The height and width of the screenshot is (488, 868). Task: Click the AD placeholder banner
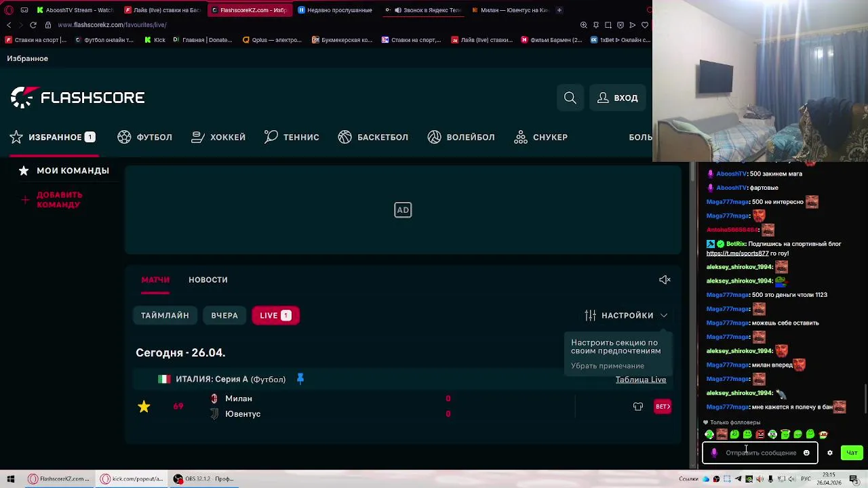403,210
